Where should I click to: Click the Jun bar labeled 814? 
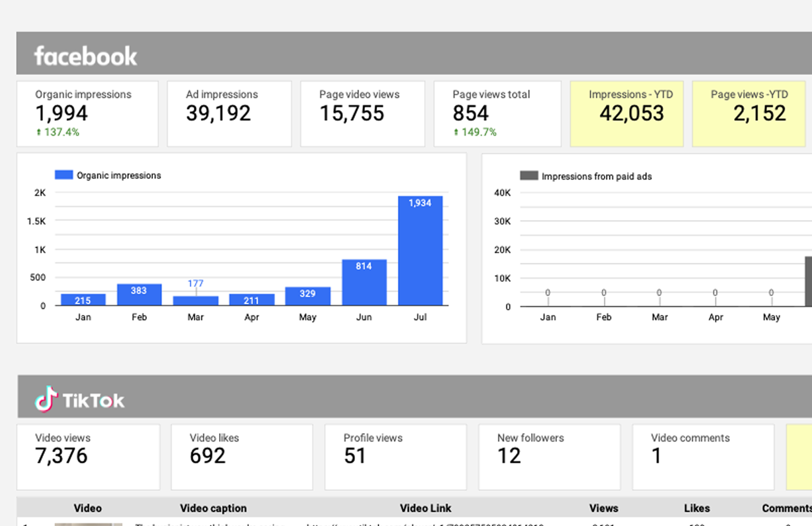pos(364,282)
